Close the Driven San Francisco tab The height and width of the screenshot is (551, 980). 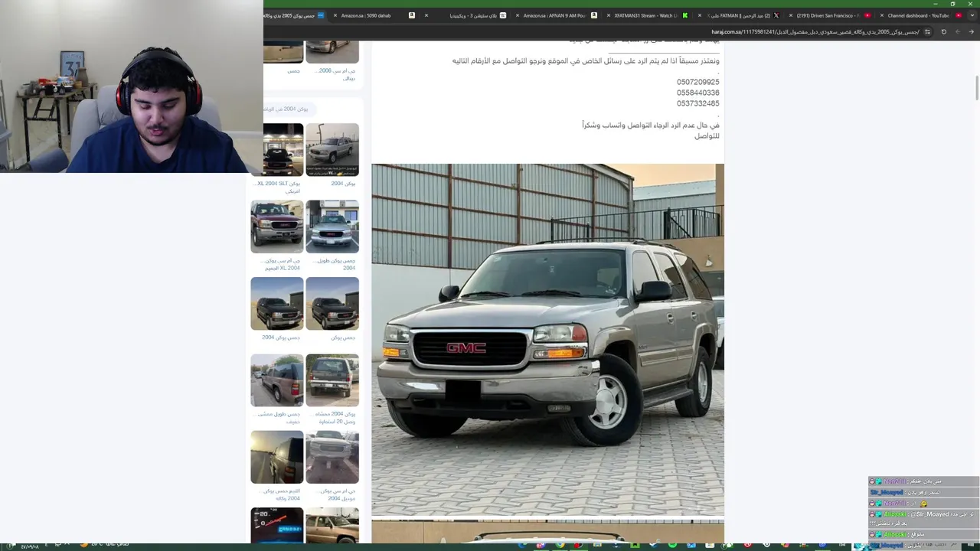click(x=791, y=15)
